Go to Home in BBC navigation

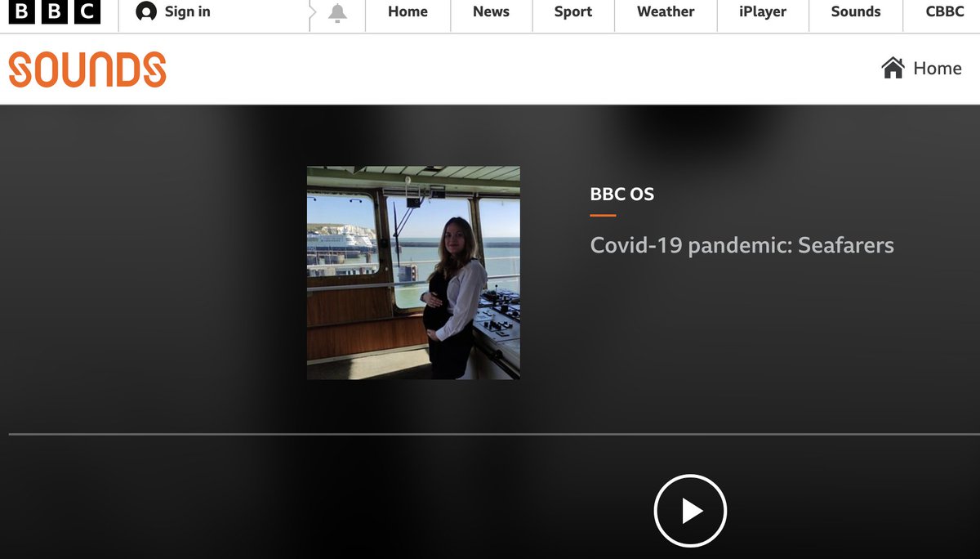point(408,11)
